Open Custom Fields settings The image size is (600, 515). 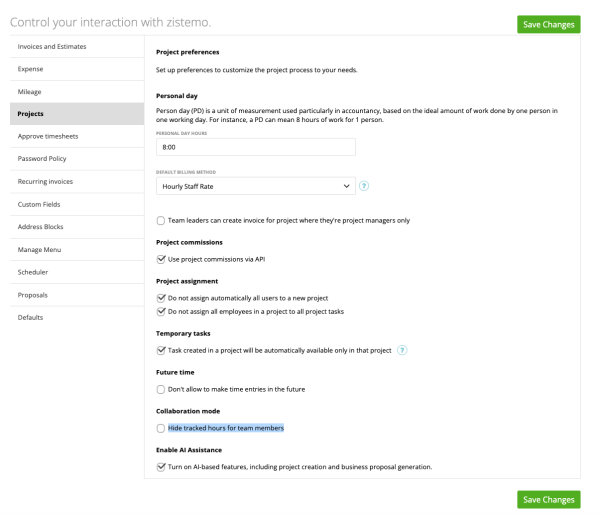pos(77,204)
